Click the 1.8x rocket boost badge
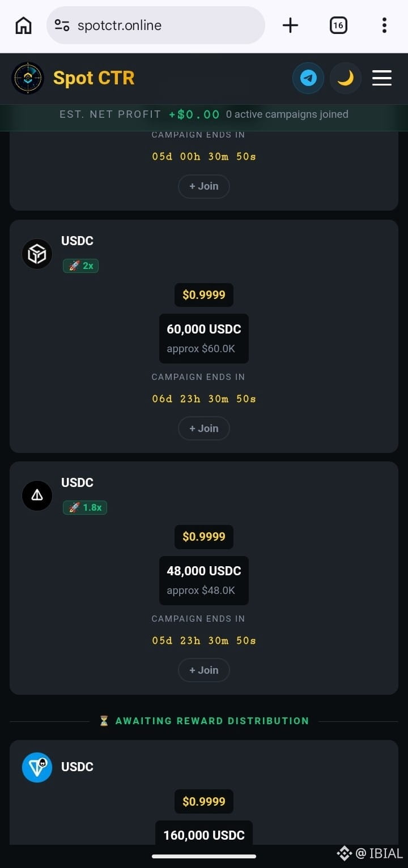 [85, 507]
